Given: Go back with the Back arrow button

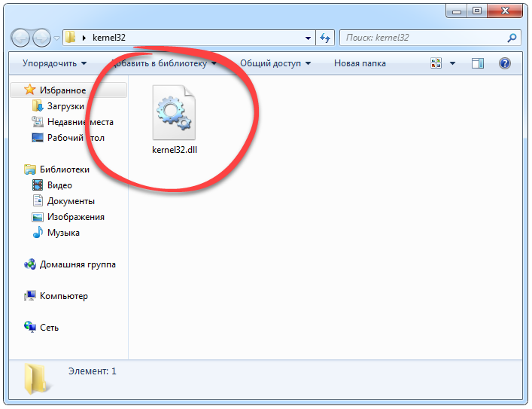Looking at the screenshot, I should click(x=21, y=38).
